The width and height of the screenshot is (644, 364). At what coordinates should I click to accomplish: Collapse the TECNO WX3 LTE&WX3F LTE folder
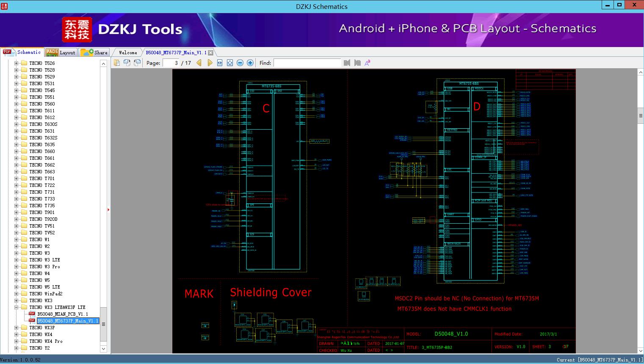click(17, 307)
